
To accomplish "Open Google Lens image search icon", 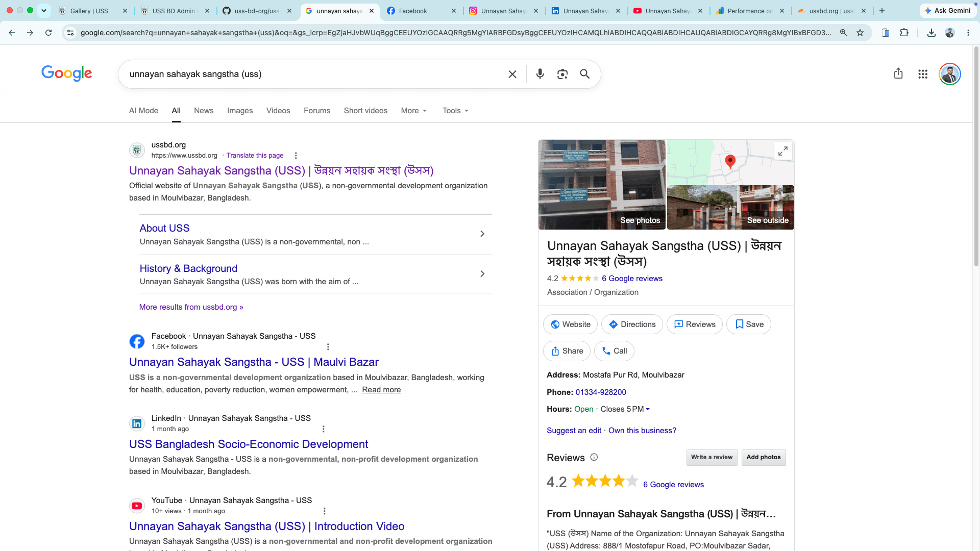I will click(x=562, y=74).
